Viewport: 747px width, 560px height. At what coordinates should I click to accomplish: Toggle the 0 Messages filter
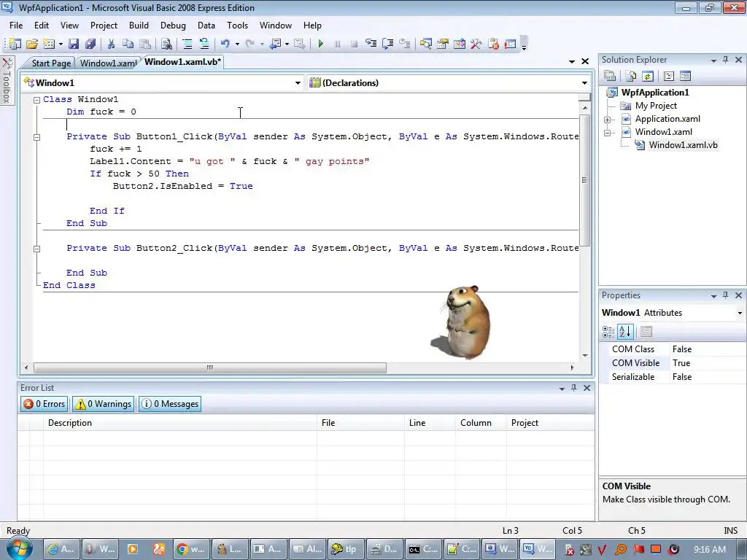tap(169, 404)
